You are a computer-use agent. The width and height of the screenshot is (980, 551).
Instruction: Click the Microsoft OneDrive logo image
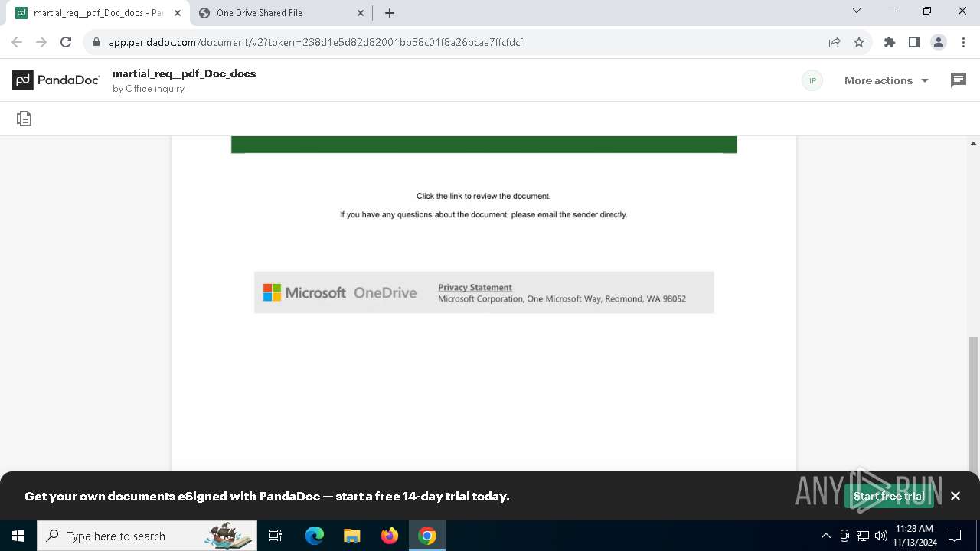pos(340,292)
